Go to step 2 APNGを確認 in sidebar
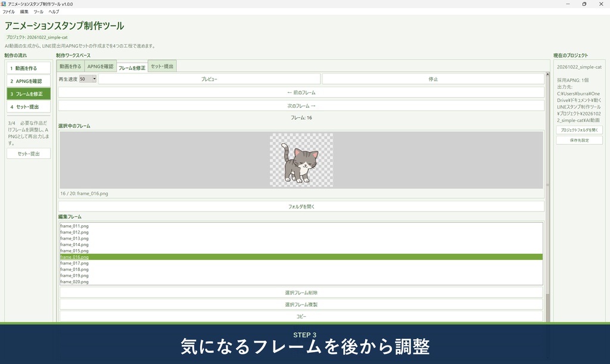This screenshot has width=610, height=364. click(29, 81)
